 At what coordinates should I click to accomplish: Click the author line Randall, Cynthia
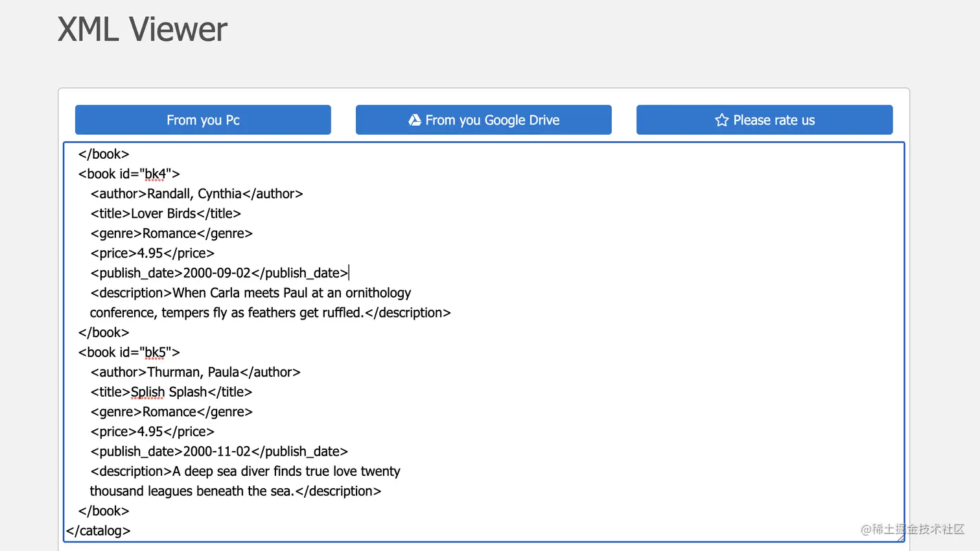point(196,194)
